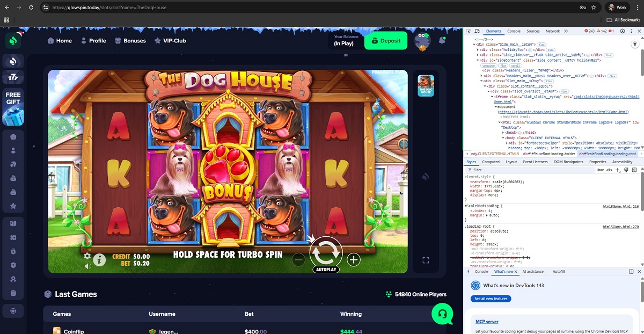The height and width of the screenshot is (334, 644).
Task: Click the spin button in the slot game
Action: [326, 250]
